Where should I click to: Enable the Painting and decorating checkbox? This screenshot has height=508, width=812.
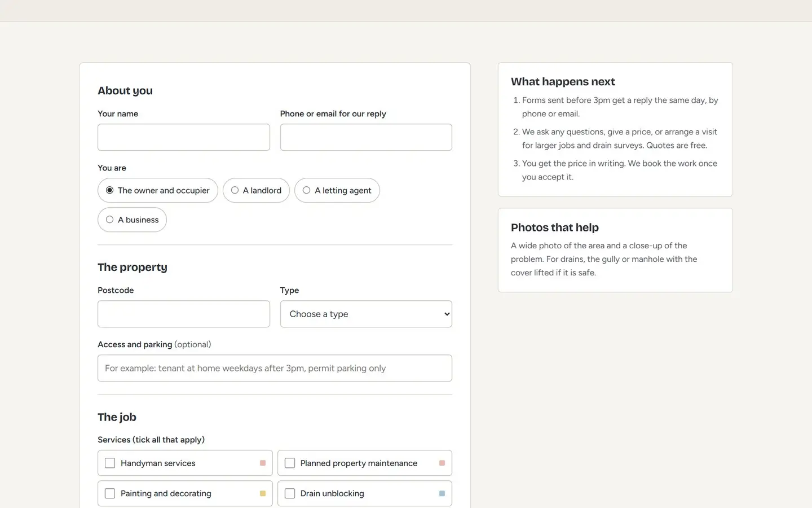point(110,493)
